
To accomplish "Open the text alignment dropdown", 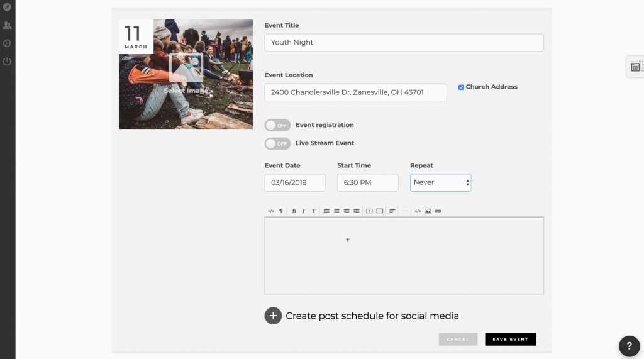I will point(392,211).
